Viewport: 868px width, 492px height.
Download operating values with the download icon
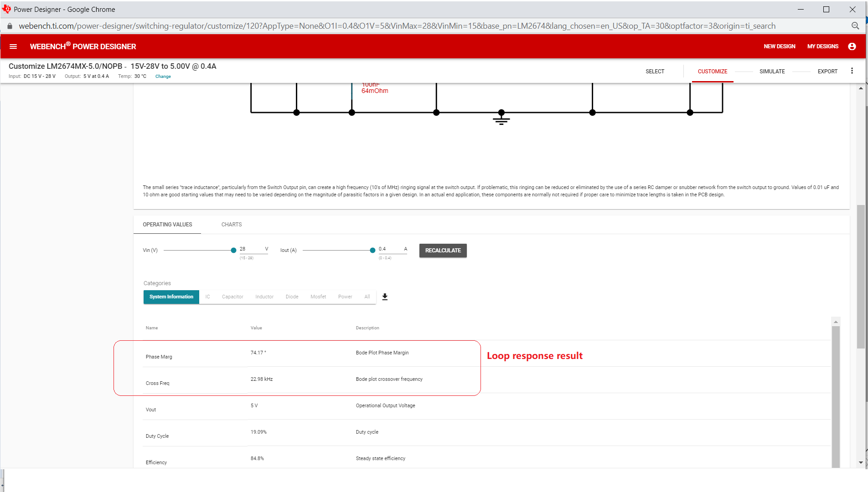tap(385, 297)
